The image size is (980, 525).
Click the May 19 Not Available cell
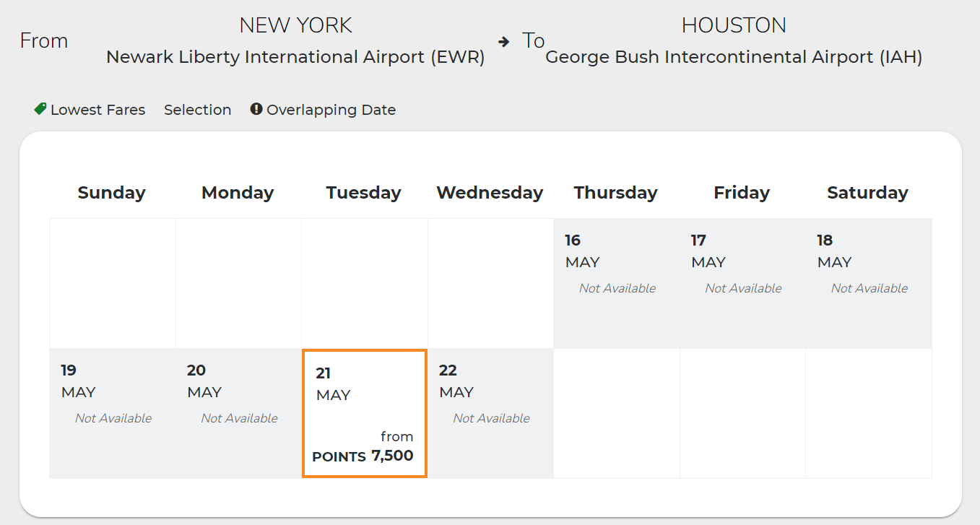(x=112, y=413)
